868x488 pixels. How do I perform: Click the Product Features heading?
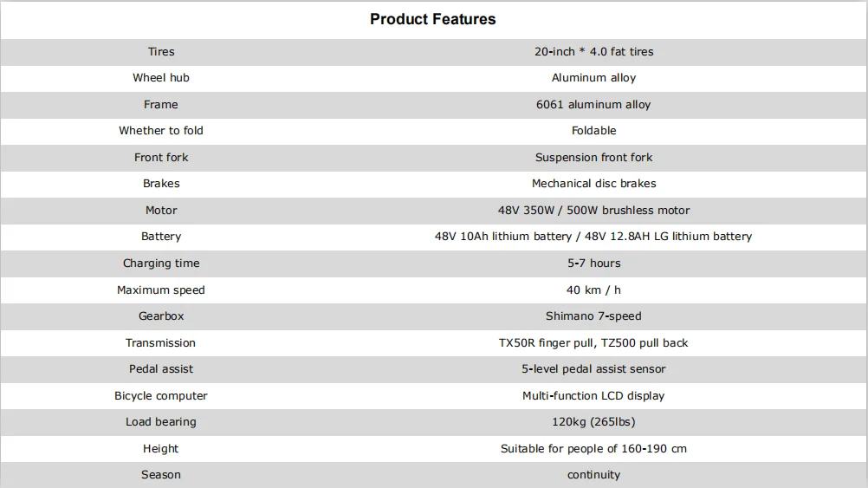pyautogui.click(x=432, y=19)
